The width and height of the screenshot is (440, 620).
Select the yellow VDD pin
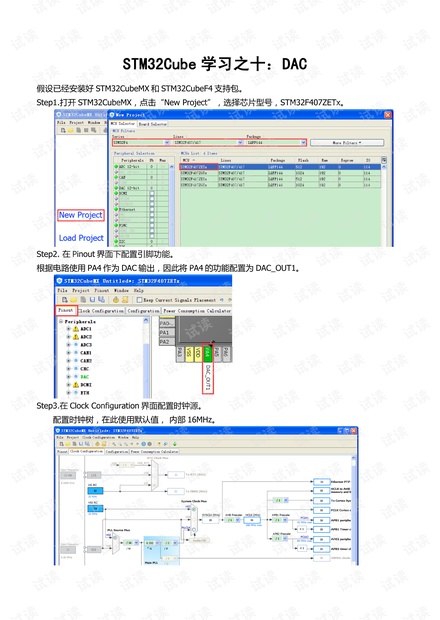click(198, 353)
